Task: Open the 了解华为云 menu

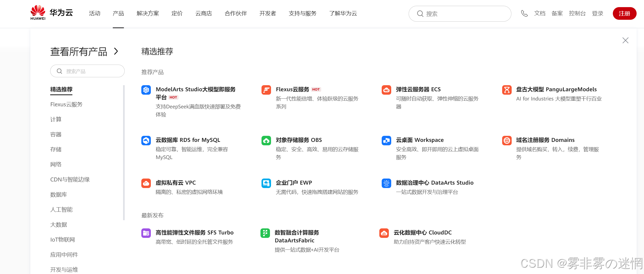Action: (343, 13)
